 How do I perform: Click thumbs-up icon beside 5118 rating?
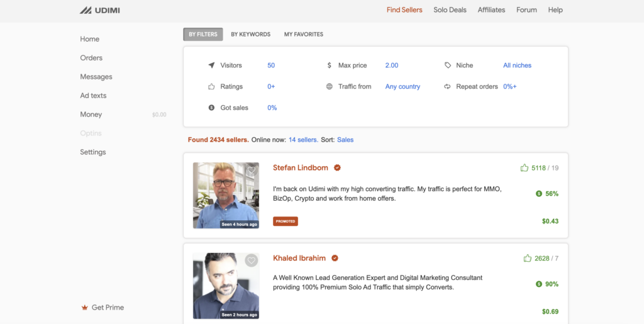[524, 167]
